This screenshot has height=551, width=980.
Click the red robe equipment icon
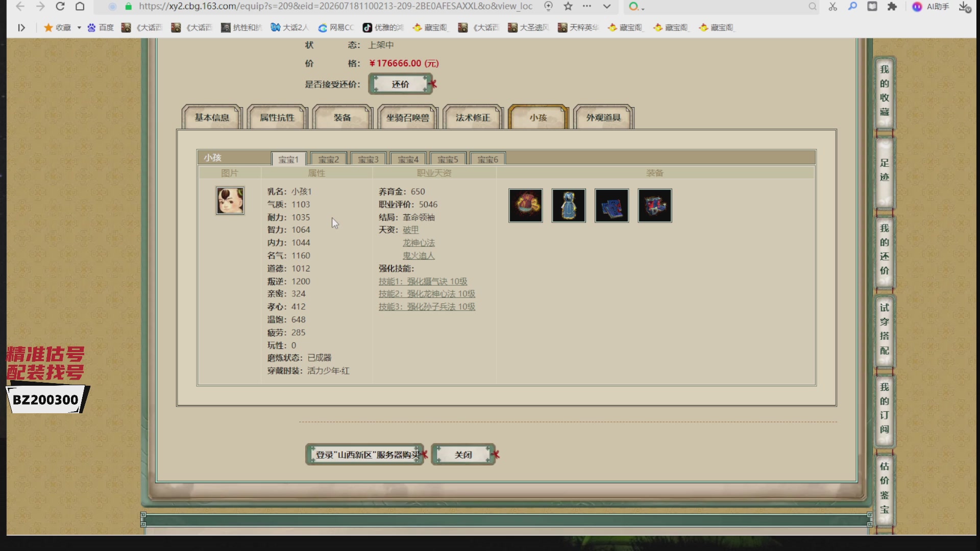click(x=525, y=206)
